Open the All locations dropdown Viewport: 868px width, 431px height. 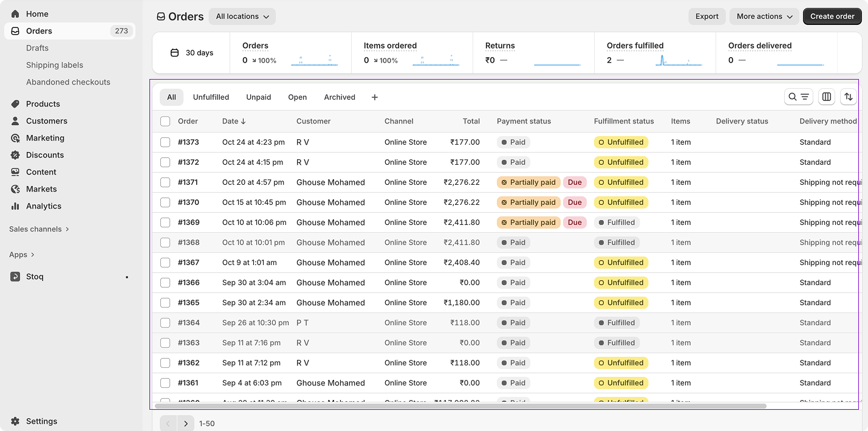click(242, 16)
